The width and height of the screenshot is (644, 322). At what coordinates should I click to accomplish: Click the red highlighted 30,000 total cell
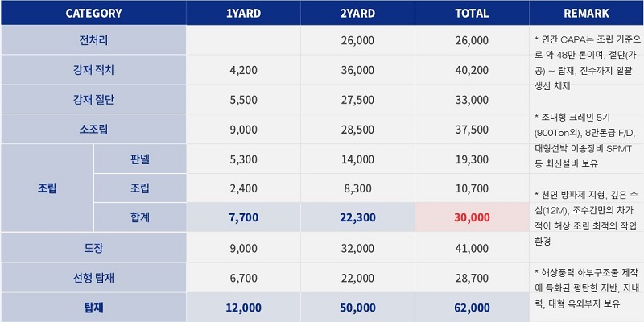click(x=472, y=217)
